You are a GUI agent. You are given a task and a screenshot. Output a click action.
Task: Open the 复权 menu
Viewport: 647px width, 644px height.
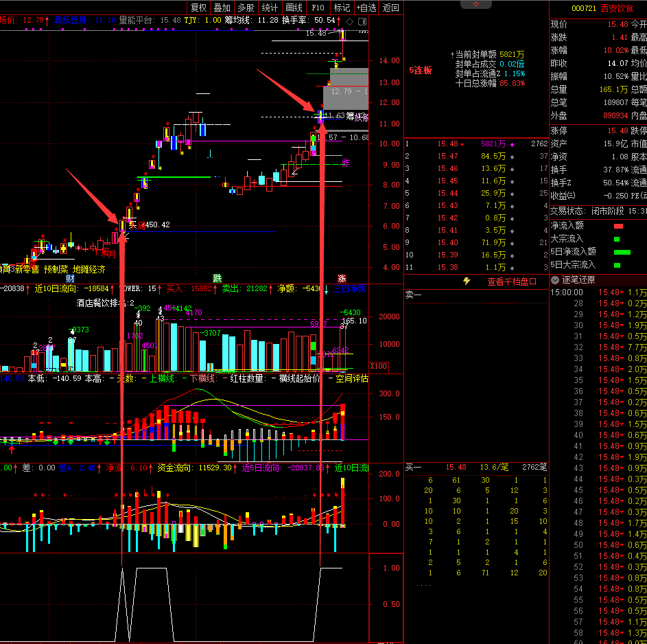pyautogui.click(x=198, y=8)
